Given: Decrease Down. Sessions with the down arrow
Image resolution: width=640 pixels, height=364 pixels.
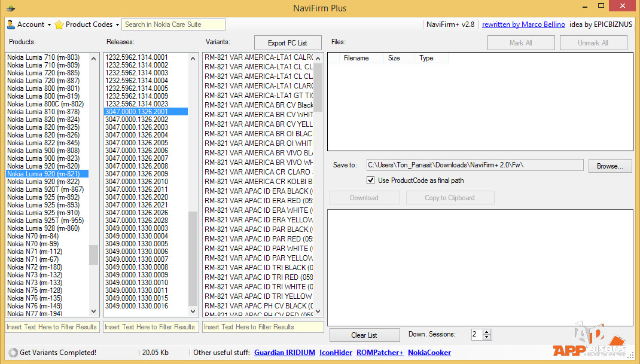Looking at the screenshot, I should click(486, 337).
